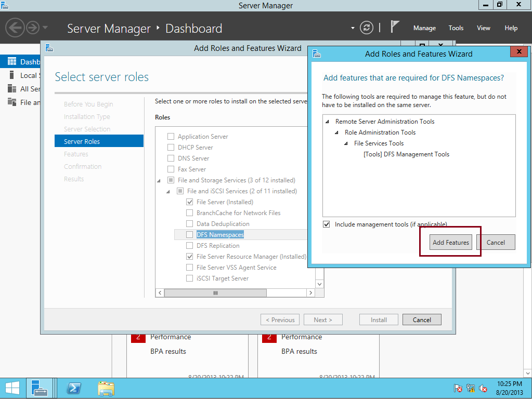Enable the Data Deduplication checkbox
The width and height of the screenshot is (532, 399).
189,223
